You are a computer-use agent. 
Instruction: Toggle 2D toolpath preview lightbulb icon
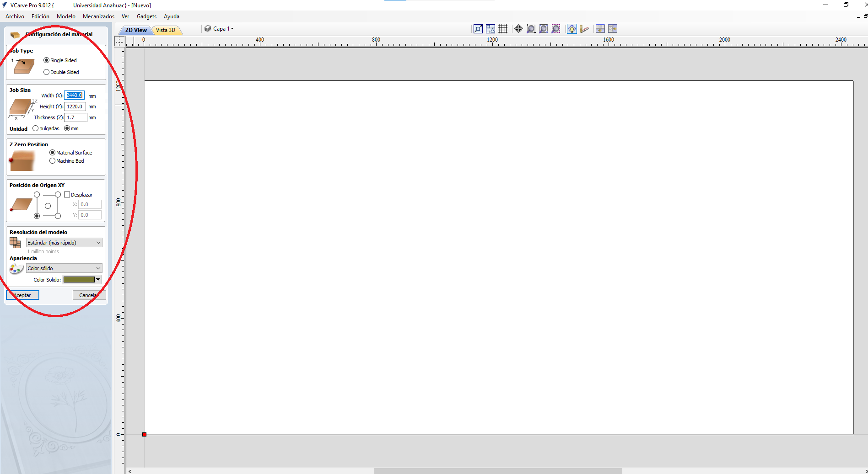pyautogui.click(x=571, y=29)
